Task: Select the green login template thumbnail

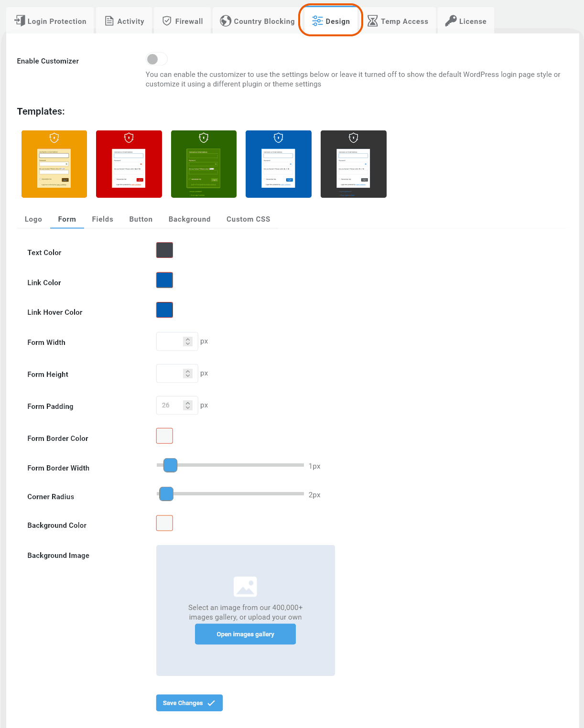Action: point(204,164)
